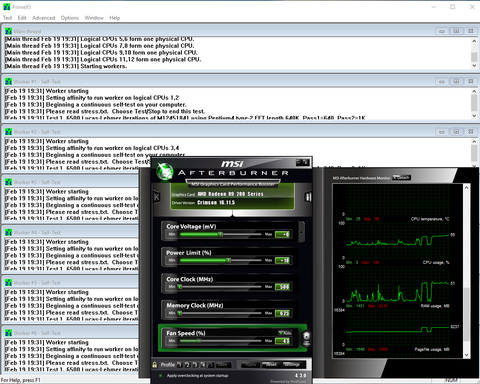This screenshot has height=384, width=480.
Task: Maximize the Worker #2 child window
Action: click(456, 132)
